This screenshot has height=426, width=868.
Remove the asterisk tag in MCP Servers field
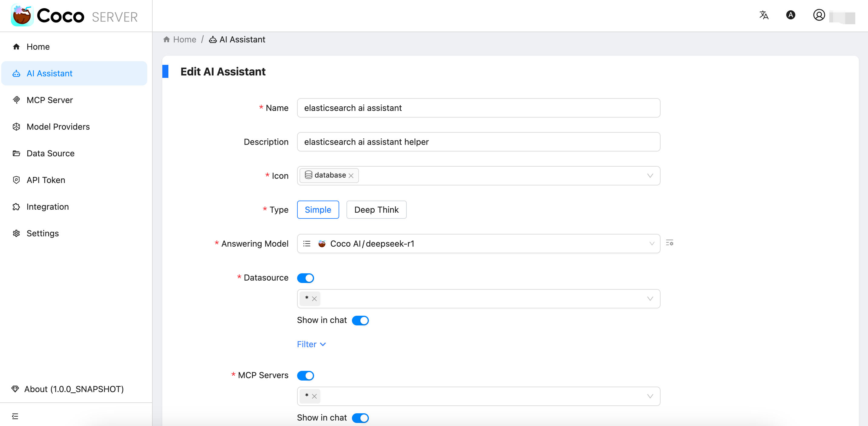coord(314,396)
